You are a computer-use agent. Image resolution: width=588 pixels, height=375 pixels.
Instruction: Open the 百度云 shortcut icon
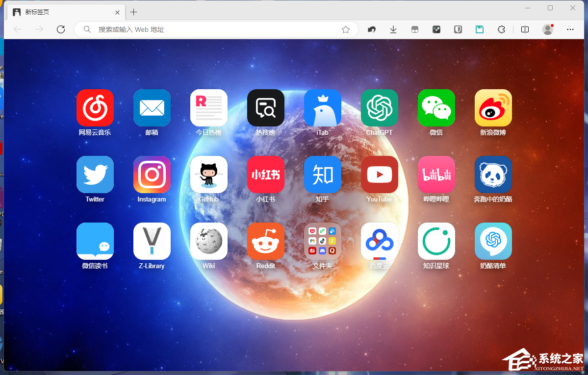pos(380,241)
